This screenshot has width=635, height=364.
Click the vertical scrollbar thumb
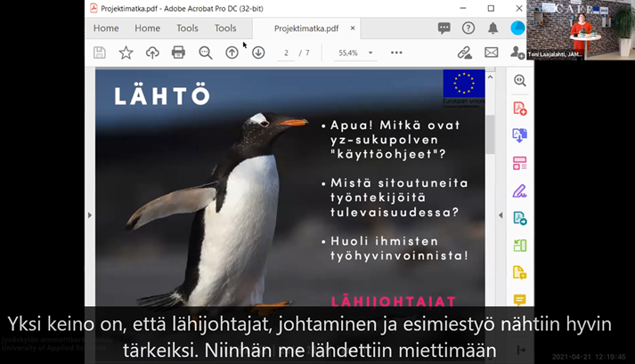pos(490,134)
